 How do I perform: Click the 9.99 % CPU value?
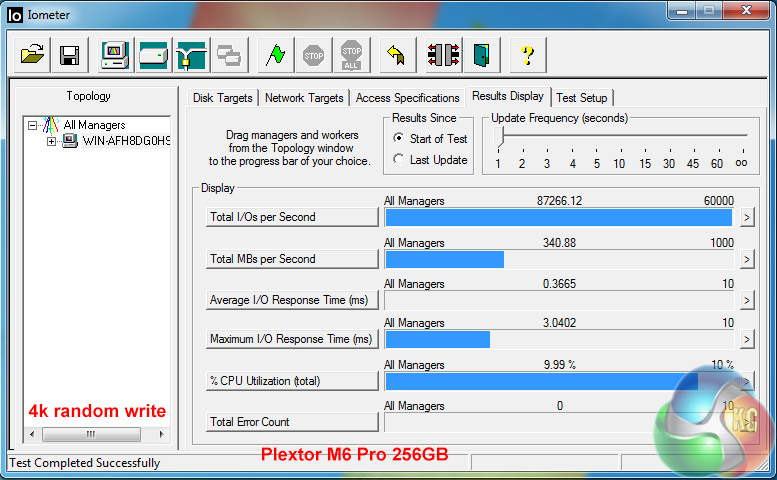(x=559, y=365)
